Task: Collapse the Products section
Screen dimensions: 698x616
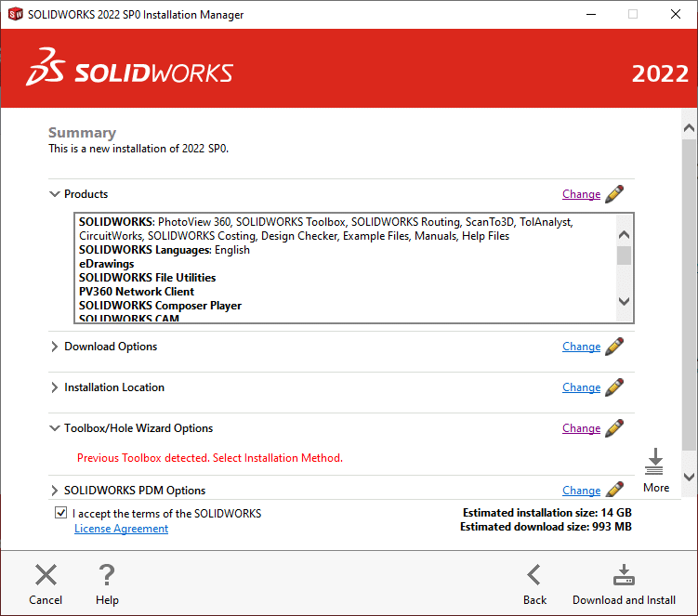Action: pyautogui.click(x=54, y=194)
